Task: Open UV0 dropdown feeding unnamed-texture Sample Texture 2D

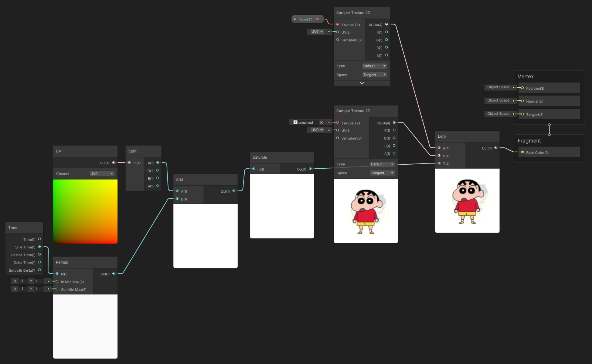Action: pos(317,130)
